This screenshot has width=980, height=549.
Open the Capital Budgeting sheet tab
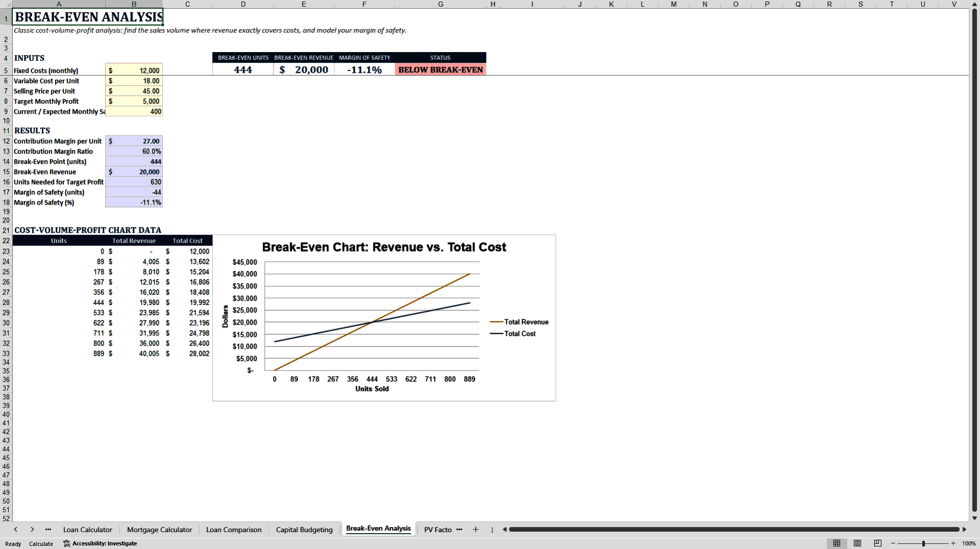point(304,530)
